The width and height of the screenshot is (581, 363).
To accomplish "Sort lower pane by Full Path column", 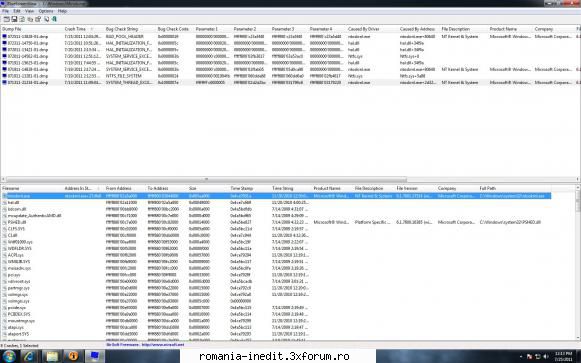I will click(x=515, y=189).
